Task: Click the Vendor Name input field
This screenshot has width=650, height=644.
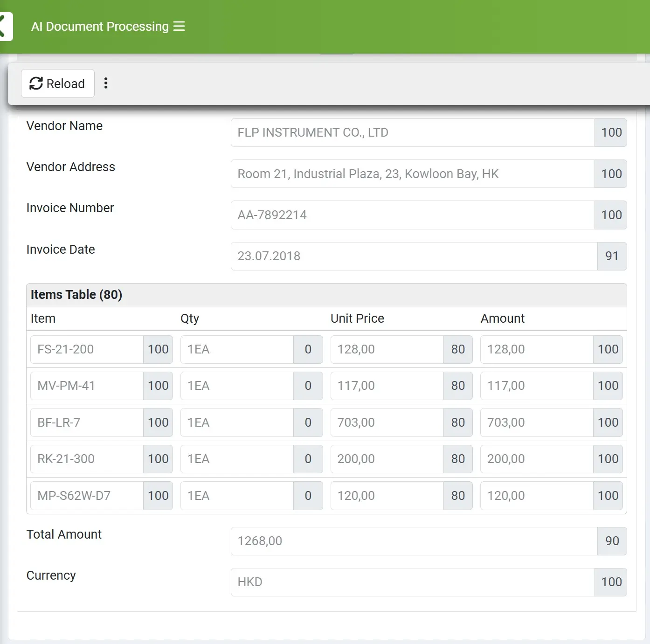Action: click(412, 133)
